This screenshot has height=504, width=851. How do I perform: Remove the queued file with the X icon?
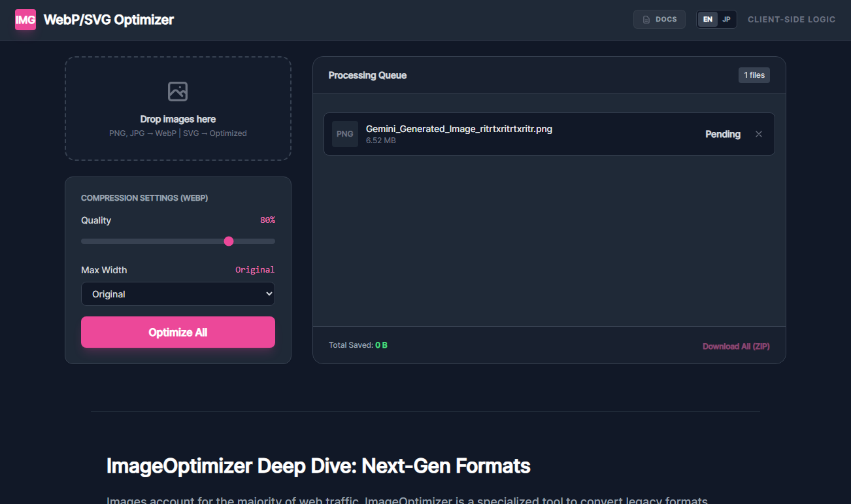pos(759,133)
